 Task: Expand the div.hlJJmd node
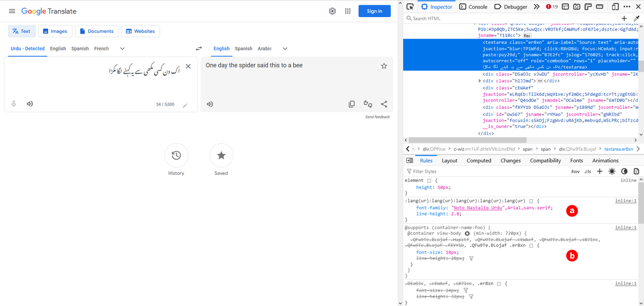point(479,80)
